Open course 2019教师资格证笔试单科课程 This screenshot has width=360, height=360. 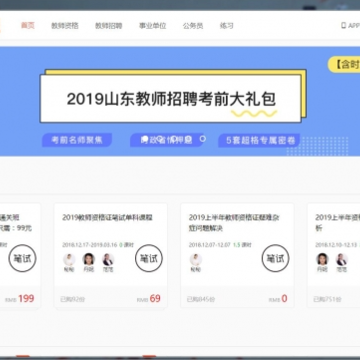(107, 218)
